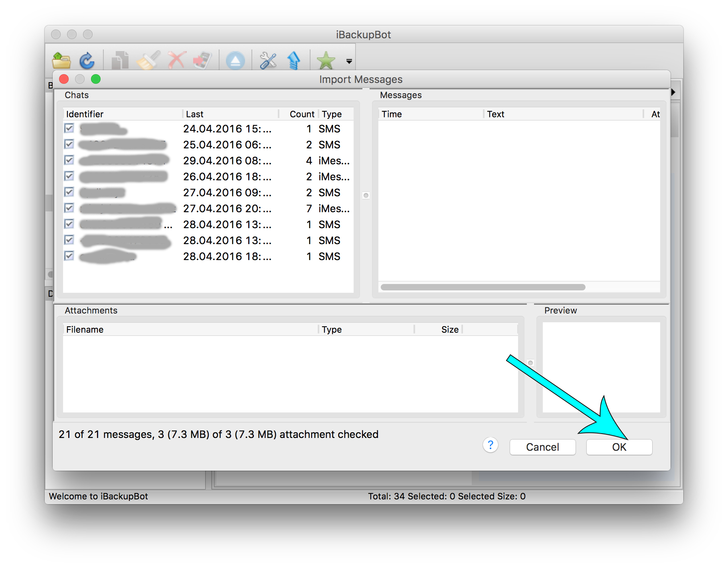Click the green star toolbar icon

326,61
